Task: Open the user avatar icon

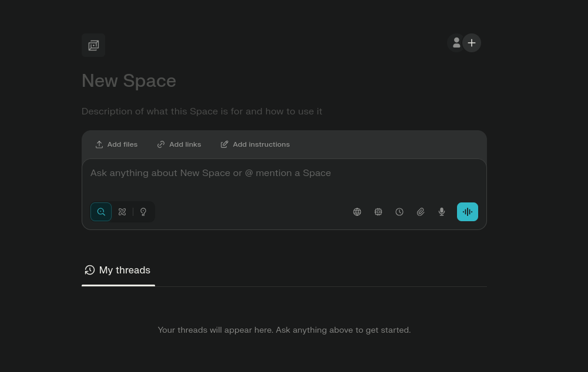Action: point(456,43)
